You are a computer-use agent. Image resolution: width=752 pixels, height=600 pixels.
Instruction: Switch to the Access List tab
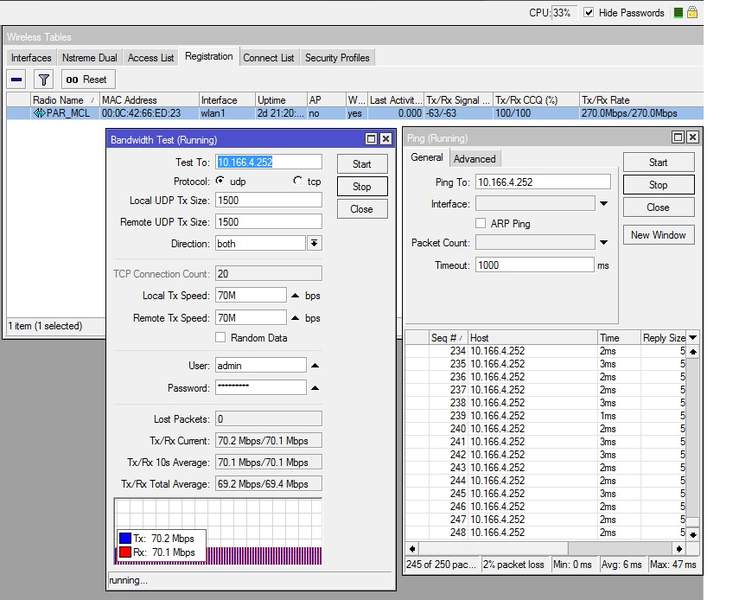click(151, 58)
